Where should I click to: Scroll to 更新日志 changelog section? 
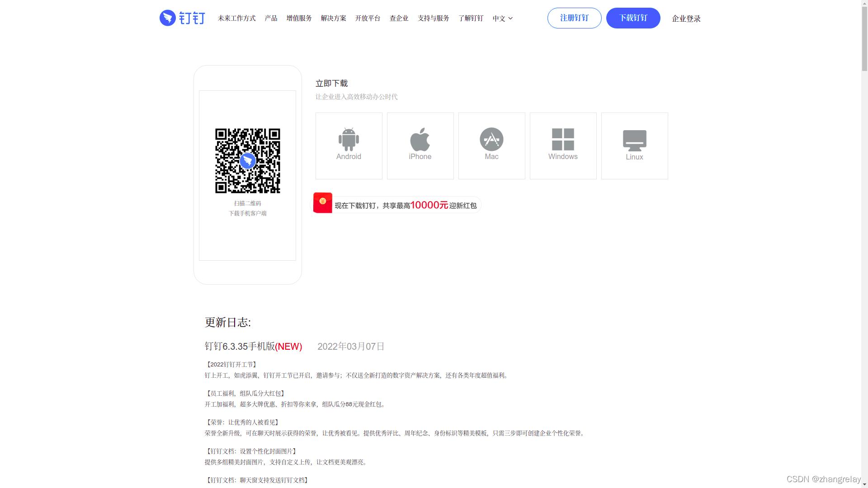point(228,322)
